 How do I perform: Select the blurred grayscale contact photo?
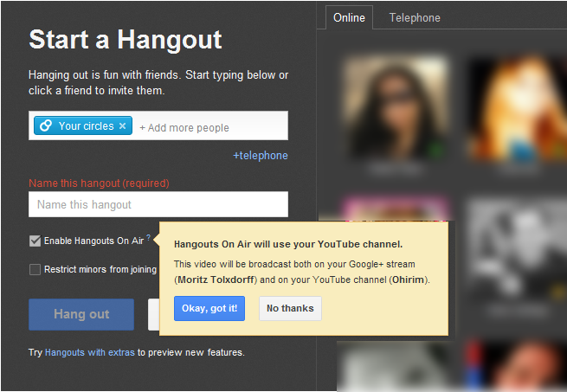click(x=517, y=249)
